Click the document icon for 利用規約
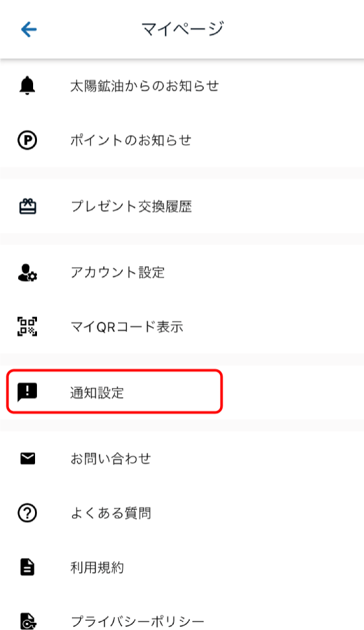The width and height of the screenshot is (364, 630). (x=27, y=567)
